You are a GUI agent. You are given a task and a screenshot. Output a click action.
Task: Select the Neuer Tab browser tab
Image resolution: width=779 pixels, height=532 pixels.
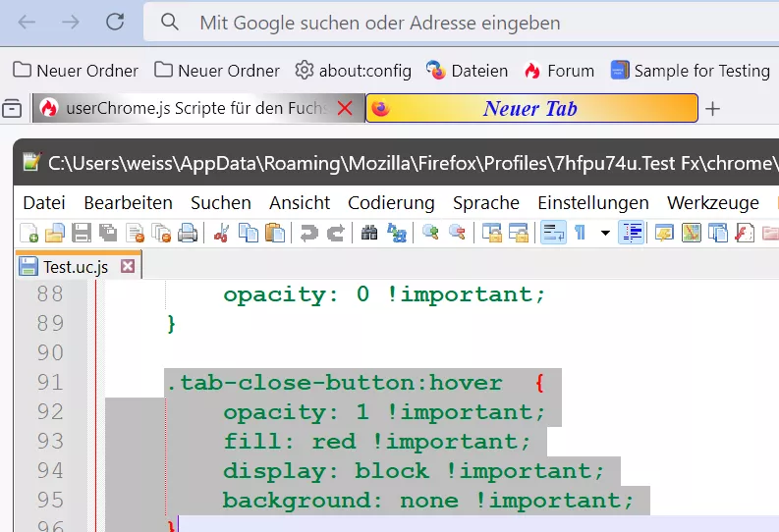tap(531, 108)
